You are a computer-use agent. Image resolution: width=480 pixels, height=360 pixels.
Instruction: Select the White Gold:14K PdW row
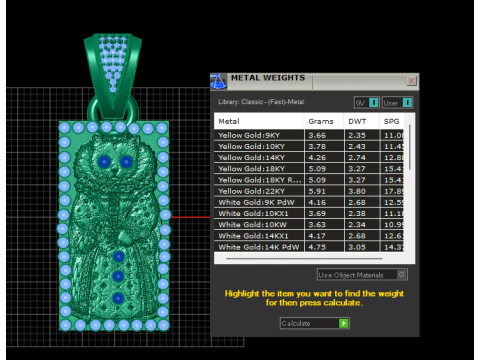point(309,247)
